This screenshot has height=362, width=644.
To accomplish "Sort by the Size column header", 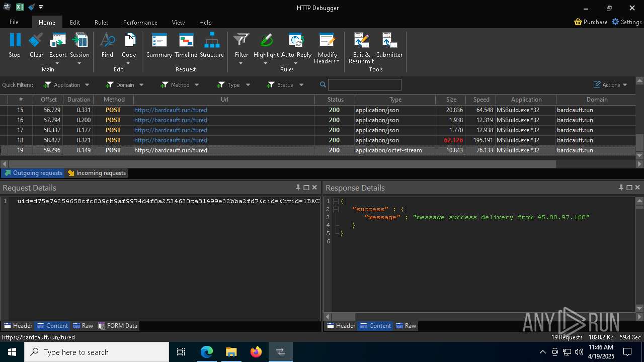I will click(x=451, y=100).
